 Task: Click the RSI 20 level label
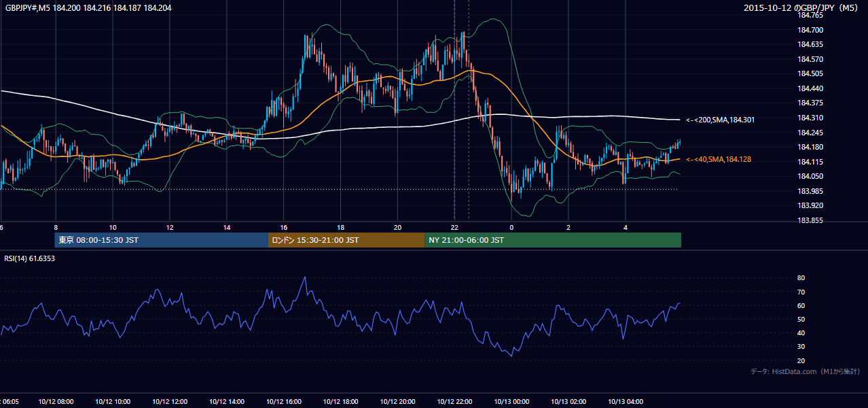click(x=801, y=360)
